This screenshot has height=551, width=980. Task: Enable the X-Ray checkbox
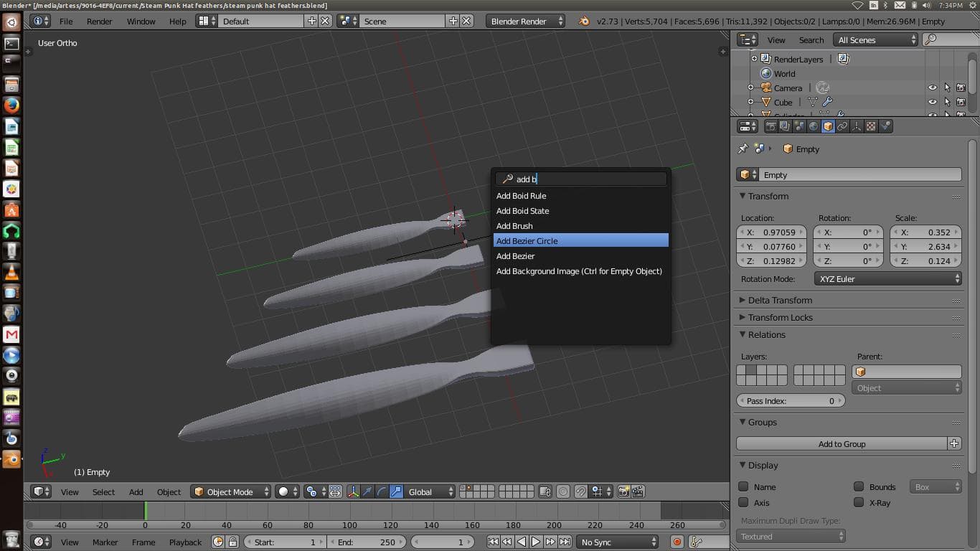(858, 503)
